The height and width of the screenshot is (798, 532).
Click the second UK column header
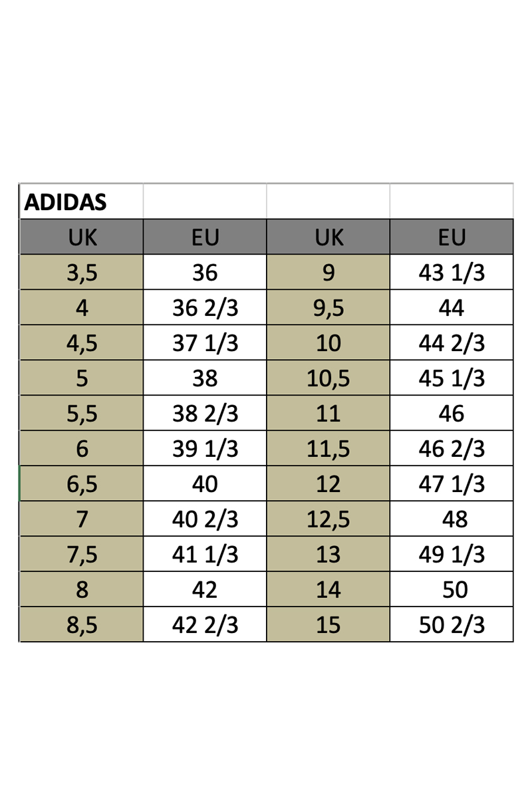(329, 237)
